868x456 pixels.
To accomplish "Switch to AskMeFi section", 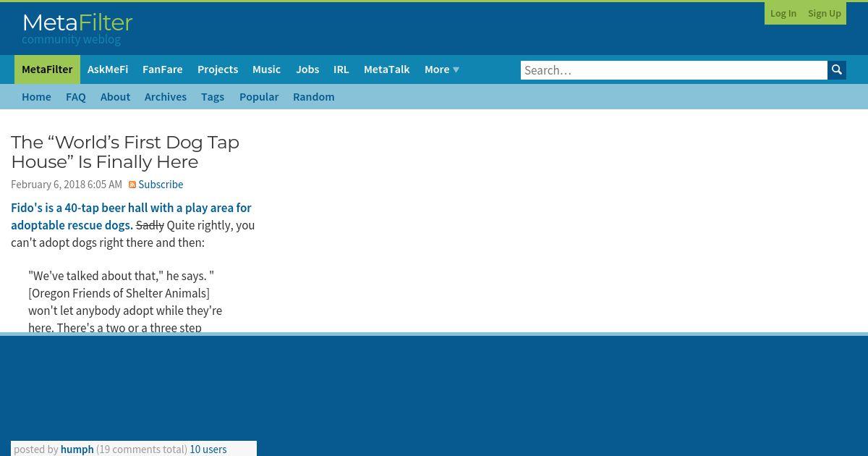I will point(108,69).
